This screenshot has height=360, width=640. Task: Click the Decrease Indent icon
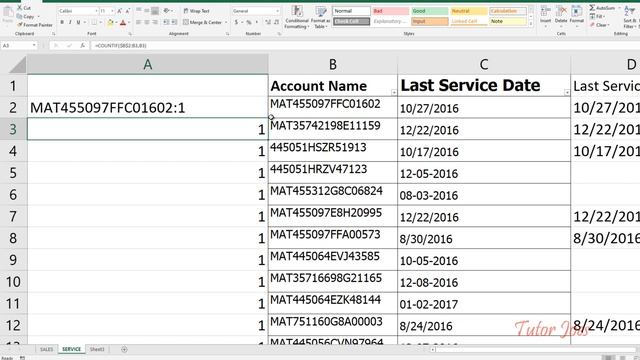[166, 22]
